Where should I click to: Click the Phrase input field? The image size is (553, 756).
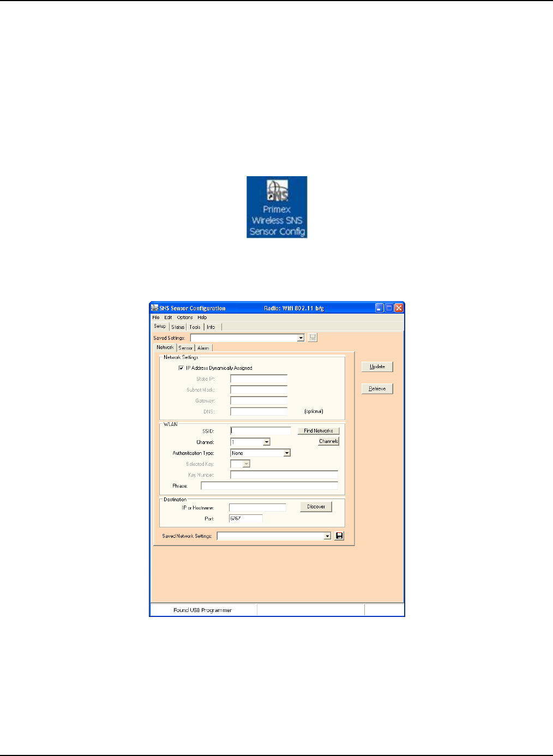(269, 485)
